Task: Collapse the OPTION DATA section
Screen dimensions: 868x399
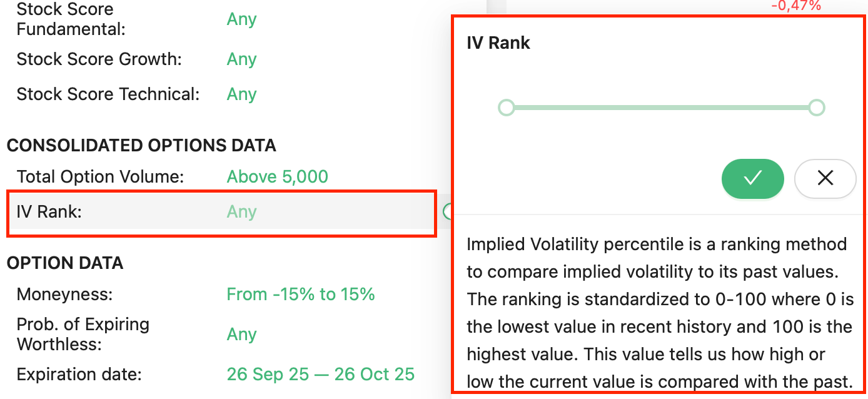Action: (x=65, y=263)
